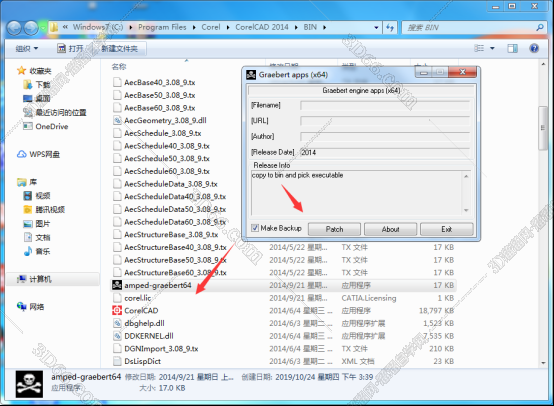This screenshot has height=406, width=554.
Task: Click the back navigation arrow
Action: tap(14, 28)
